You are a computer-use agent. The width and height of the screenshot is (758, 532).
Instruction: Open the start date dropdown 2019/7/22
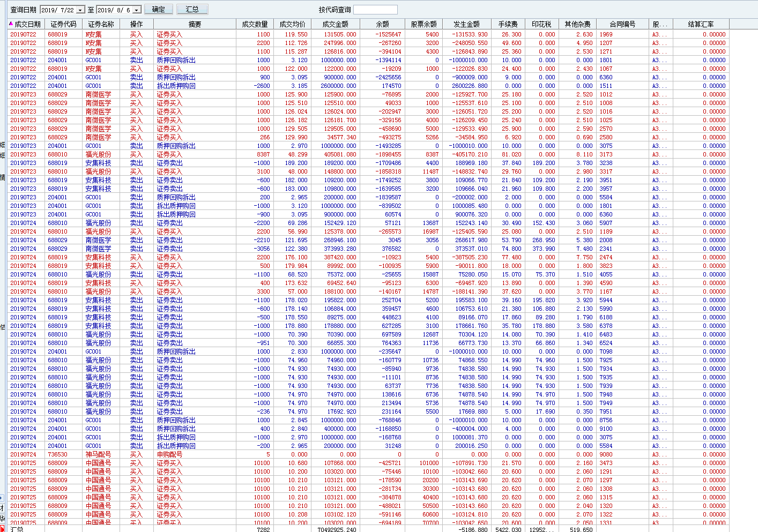click(80, 10)
